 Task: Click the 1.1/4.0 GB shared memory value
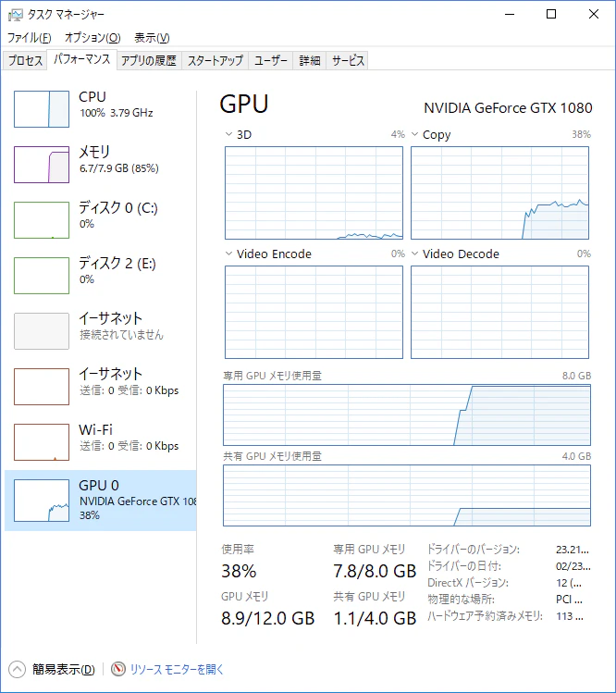click(x=375, y=618)
